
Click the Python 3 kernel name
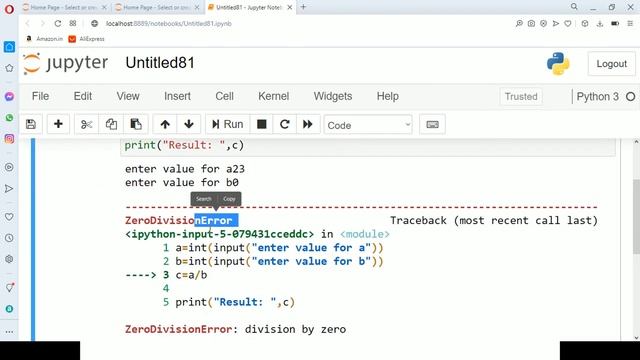point(598,97)
